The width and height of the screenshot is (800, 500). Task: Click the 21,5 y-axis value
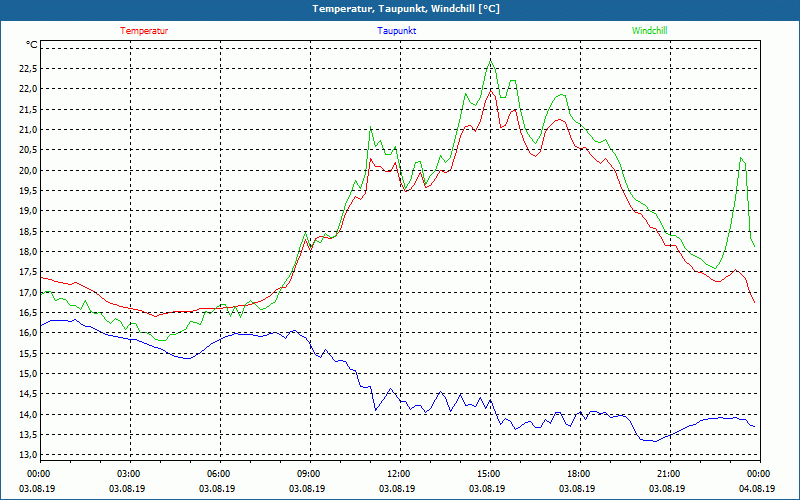point(29,109)
